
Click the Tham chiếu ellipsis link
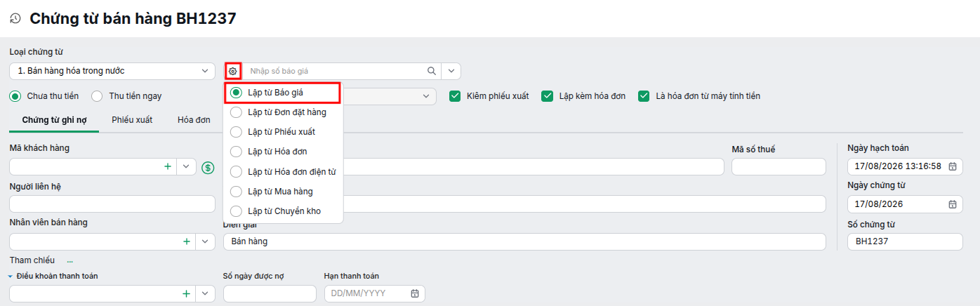point(70,260)
